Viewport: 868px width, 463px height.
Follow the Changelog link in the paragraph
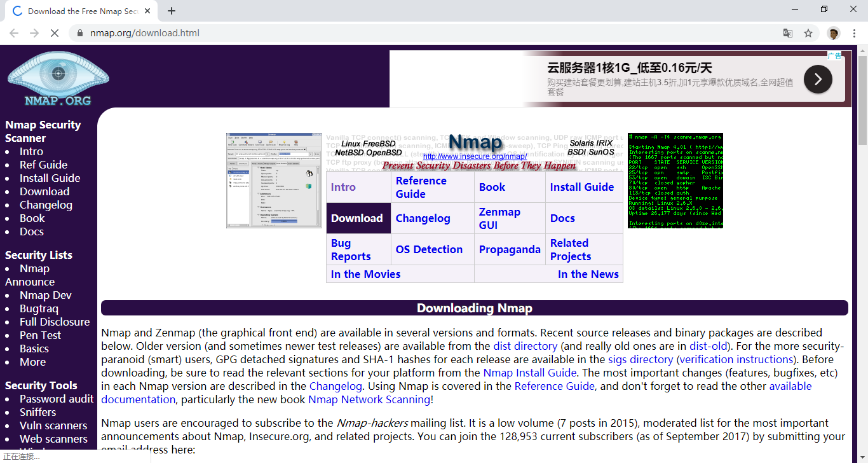coord(336,386)
